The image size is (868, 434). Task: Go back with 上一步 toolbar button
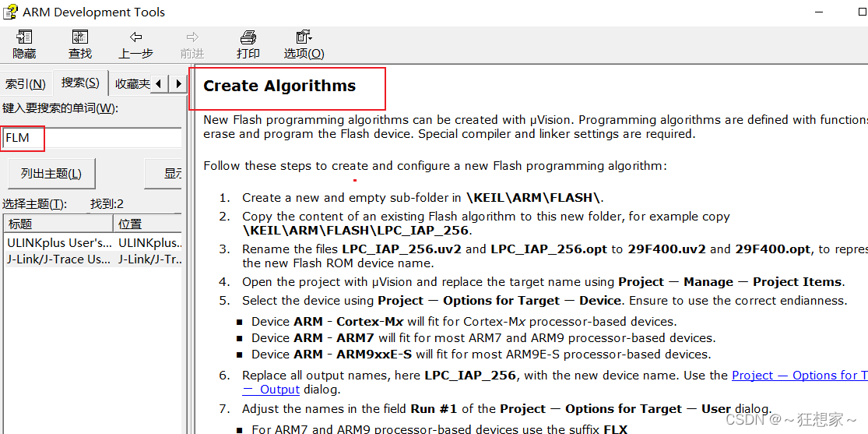coord(135,44)
